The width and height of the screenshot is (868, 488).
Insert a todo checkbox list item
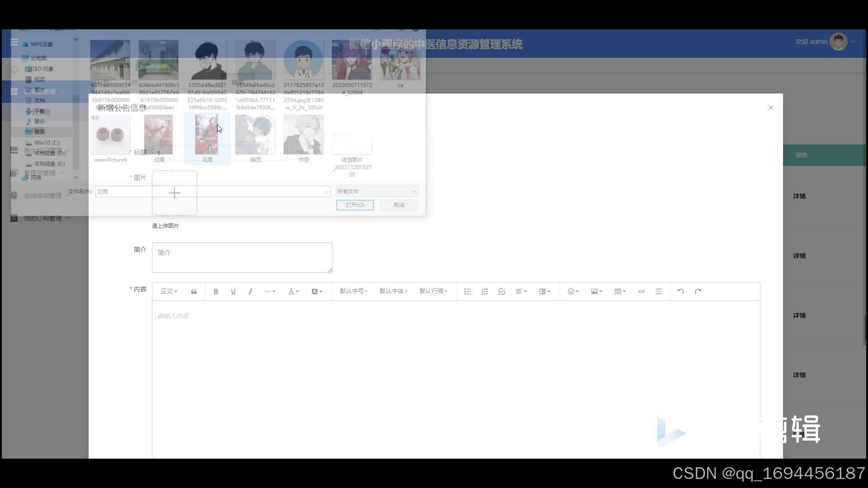pos(502,291)
